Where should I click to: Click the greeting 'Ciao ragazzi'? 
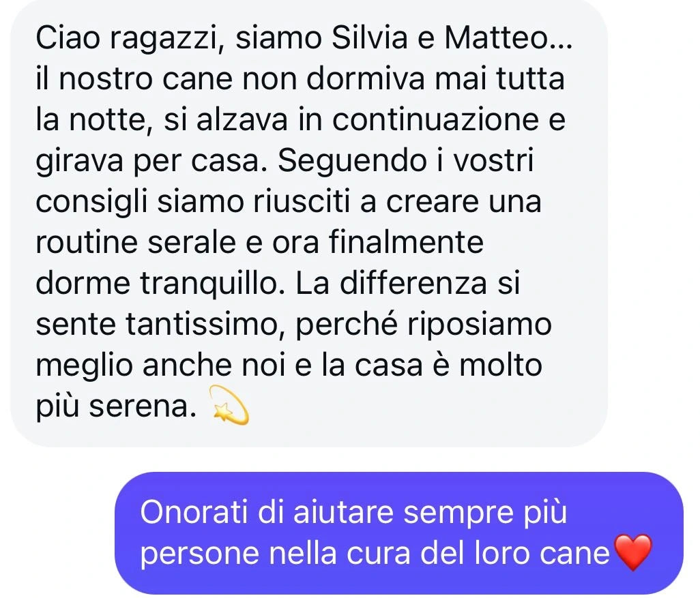point(126,39)
